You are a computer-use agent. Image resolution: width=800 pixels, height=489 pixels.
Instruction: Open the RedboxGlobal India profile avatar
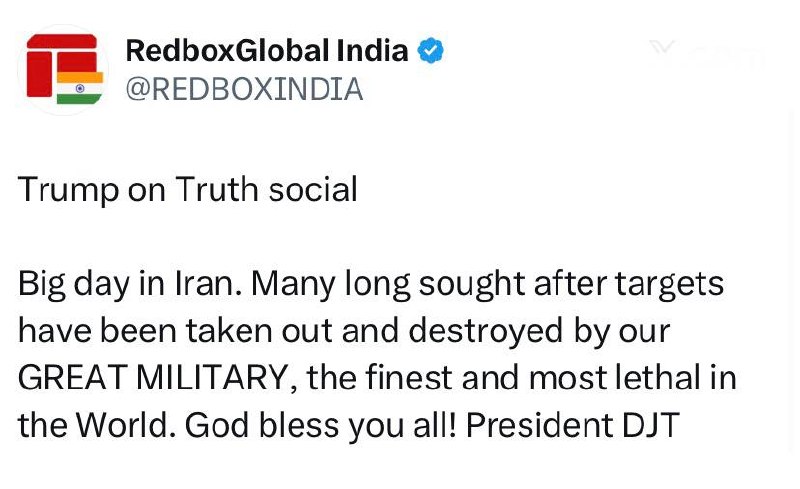[64, 69]
